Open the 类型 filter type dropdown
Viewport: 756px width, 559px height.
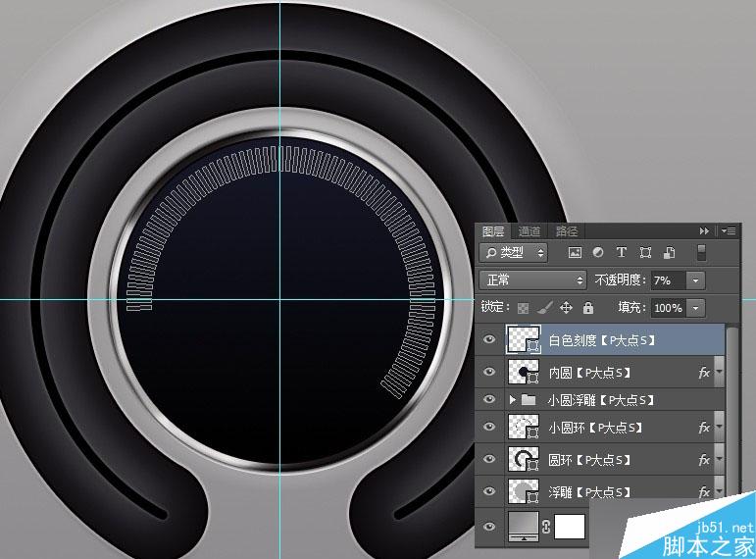click(514, 253)
